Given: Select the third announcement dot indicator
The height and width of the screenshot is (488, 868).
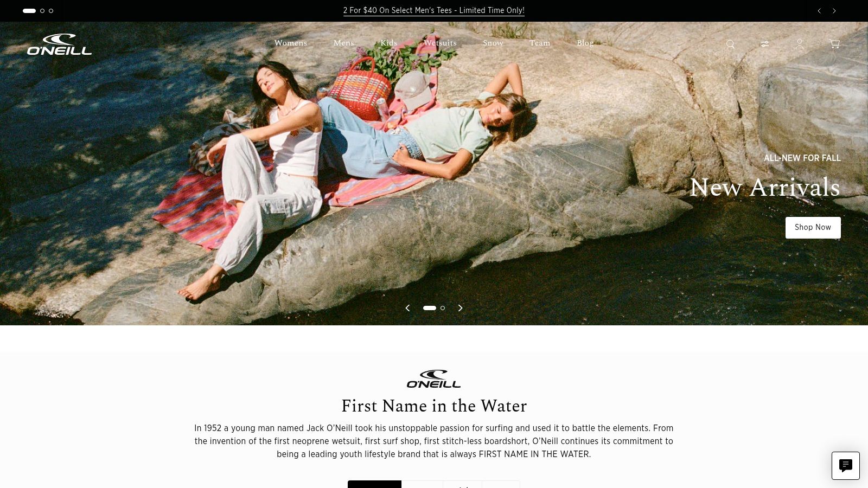Looking at the screenshot, I should 51,11.
